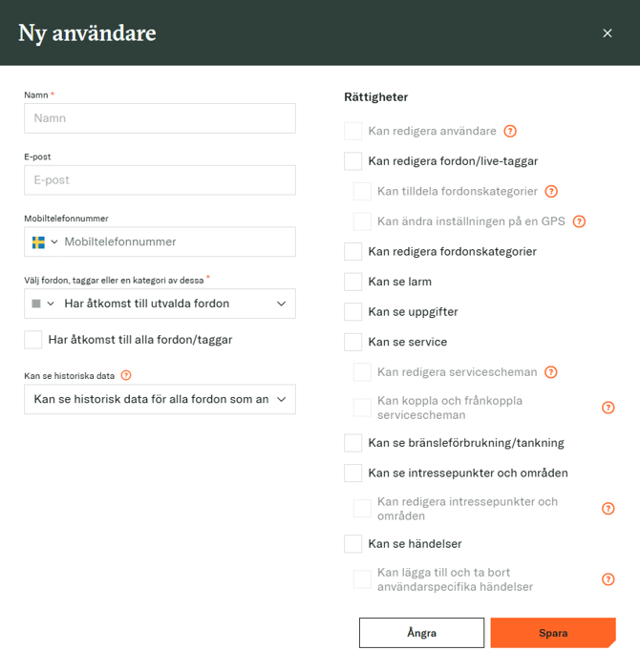Click help icon for användarspecifika händelser
Viewport: 640px width, 672px height.
608,579
